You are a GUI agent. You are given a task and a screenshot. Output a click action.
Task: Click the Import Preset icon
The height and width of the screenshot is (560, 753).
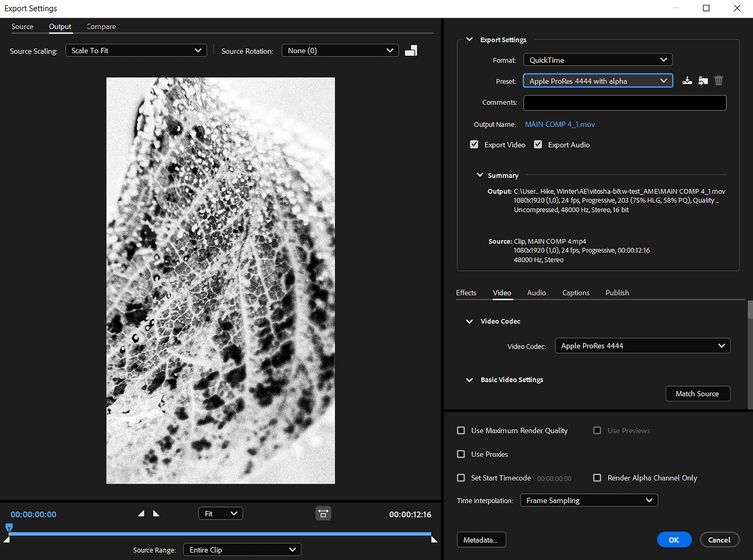[703, 81]
